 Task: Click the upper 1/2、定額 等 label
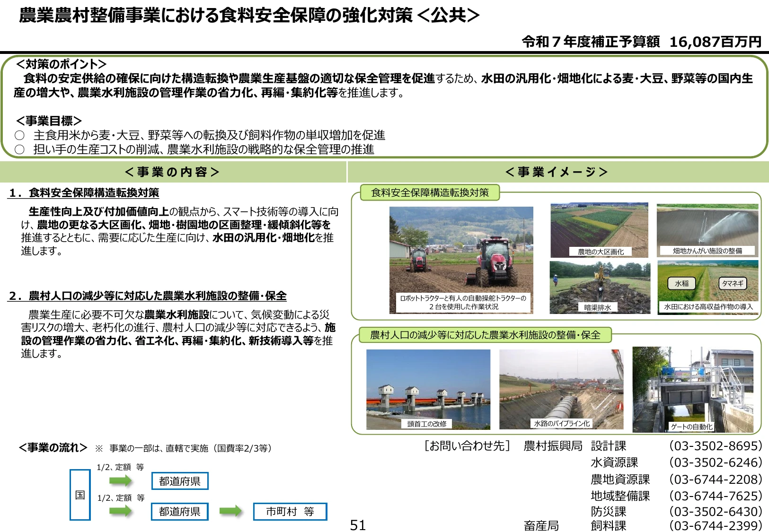pyautogui.click(x=120, y=467)
